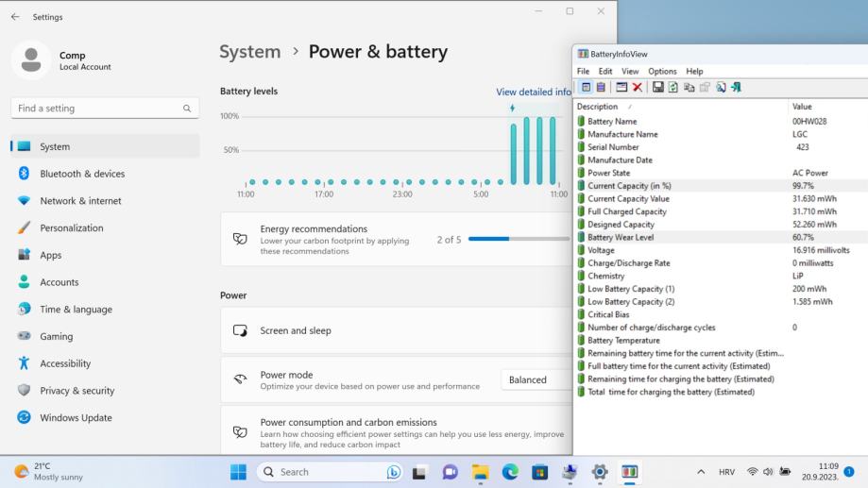The width and height of the screenshot is (868, 488).
Task: Click Show Battery Log clipboard icon in BatteryInfoView
Action: [x=601, y=88]
